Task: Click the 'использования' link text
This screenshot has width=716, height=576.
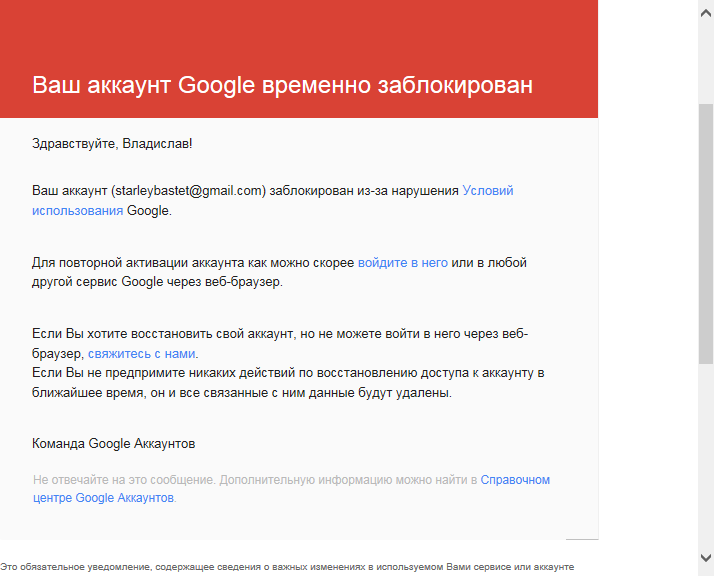Action: (78, 211)
